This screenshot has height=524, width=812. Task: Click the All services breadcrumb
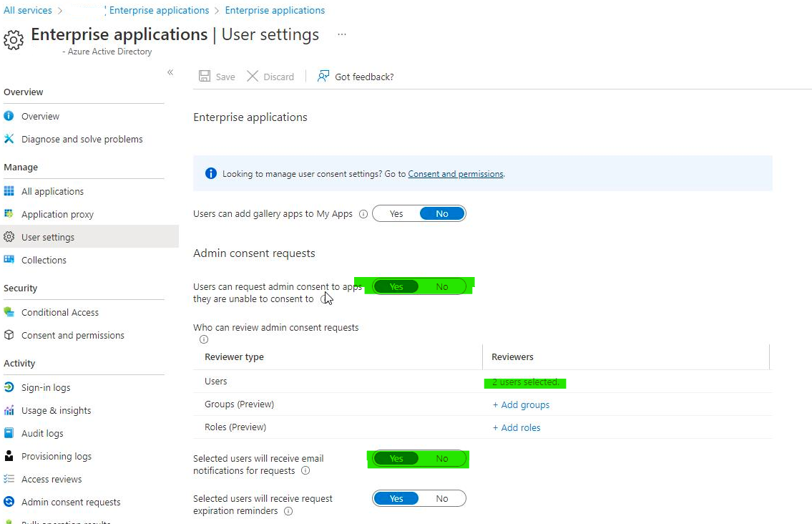pyautogui.click(x=28, y=10)
